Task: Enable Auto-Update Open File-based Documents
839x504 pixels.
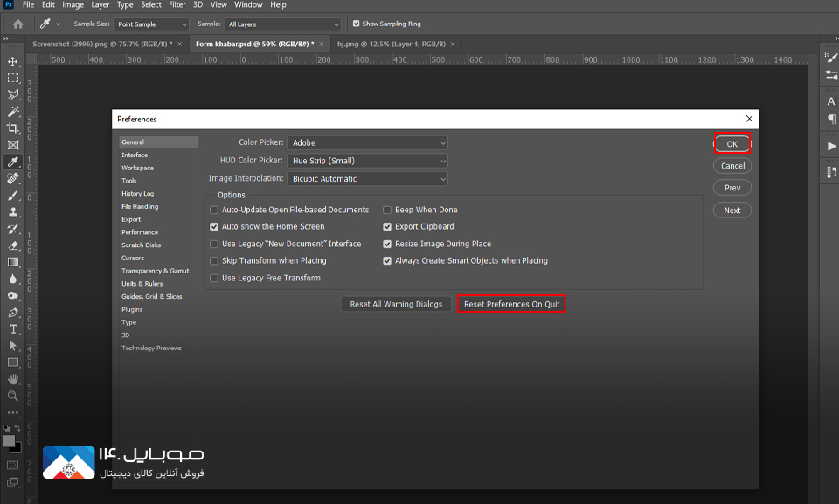Action: click(x=214, y=211)
